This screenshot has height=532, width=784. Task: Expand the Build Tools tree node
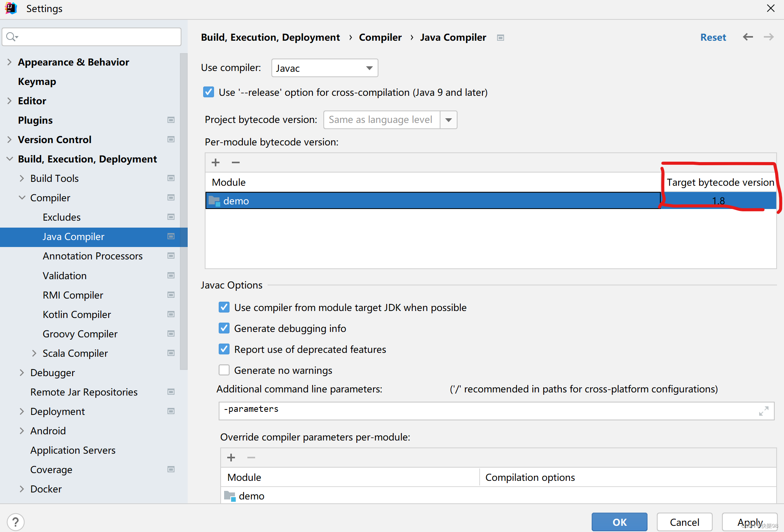22,178
